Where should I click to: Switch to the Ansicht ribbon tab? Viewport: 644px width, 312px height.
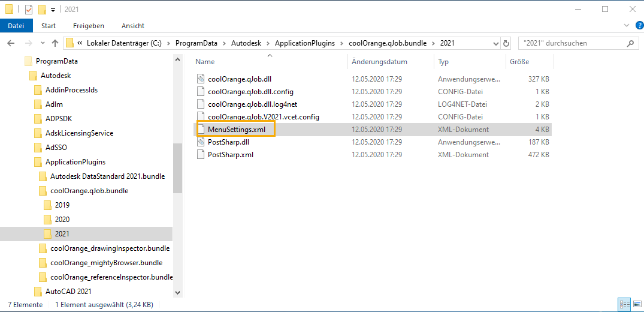click(132, 26)
